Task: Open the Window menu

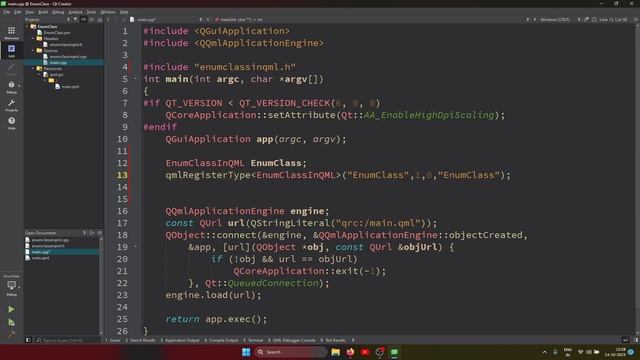Action: pos(108,12)
